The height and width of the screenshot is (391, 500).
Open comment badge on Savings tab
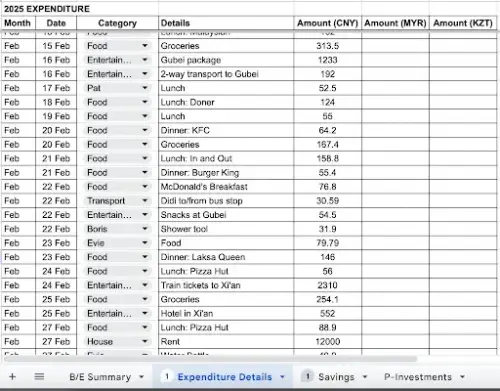307,377
